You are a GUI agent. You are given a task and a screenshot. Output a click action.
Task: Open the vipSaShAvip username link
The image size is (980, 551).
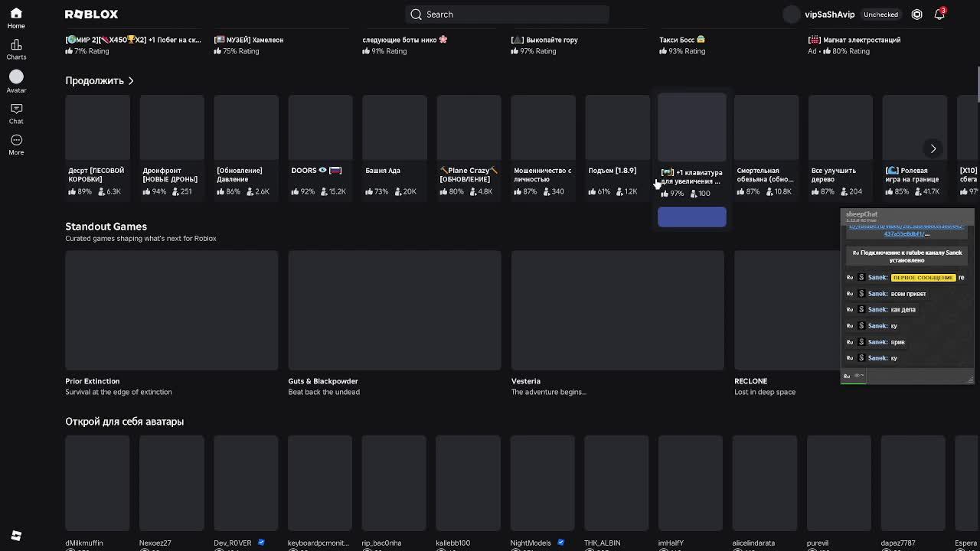pos(829,15)
